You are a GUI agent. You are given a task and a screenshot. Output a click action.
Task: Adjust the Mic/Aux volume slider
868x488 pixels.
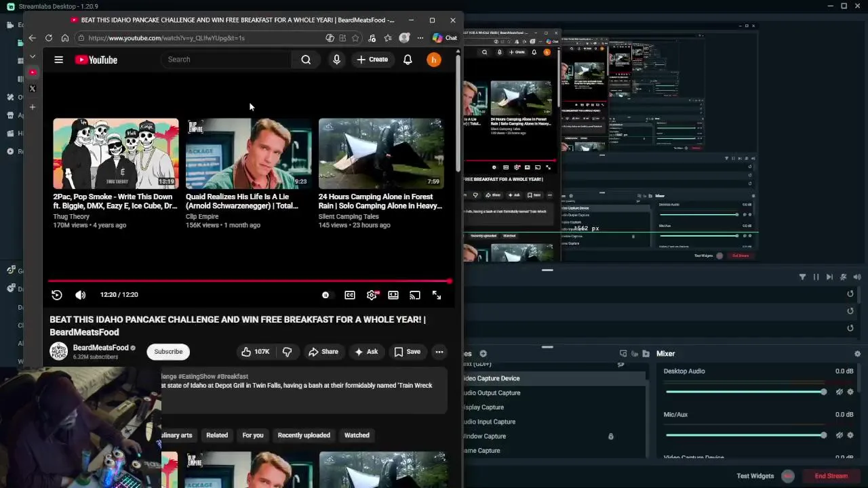[745, 435]
